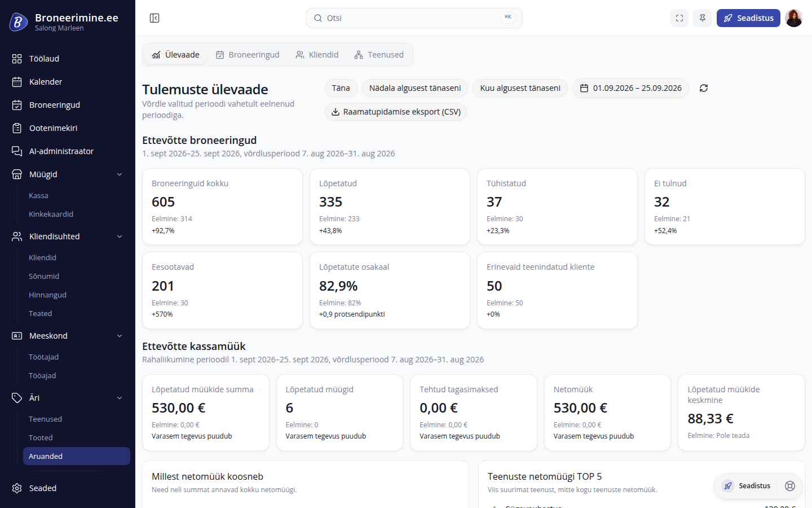Switch to the Kliendid tab

pos(317,55)
